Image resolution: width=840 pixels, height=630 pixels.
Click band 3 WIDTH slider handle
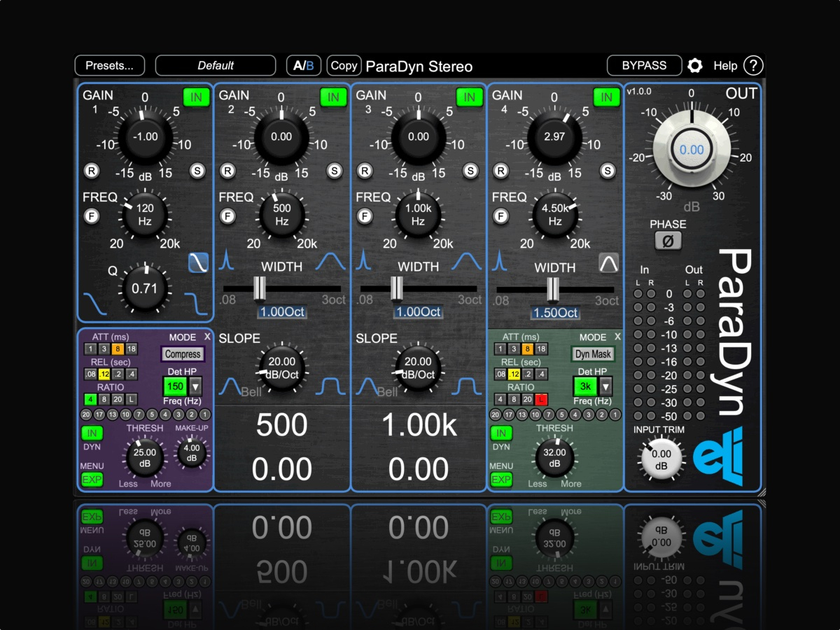click(x=396, y=288)
